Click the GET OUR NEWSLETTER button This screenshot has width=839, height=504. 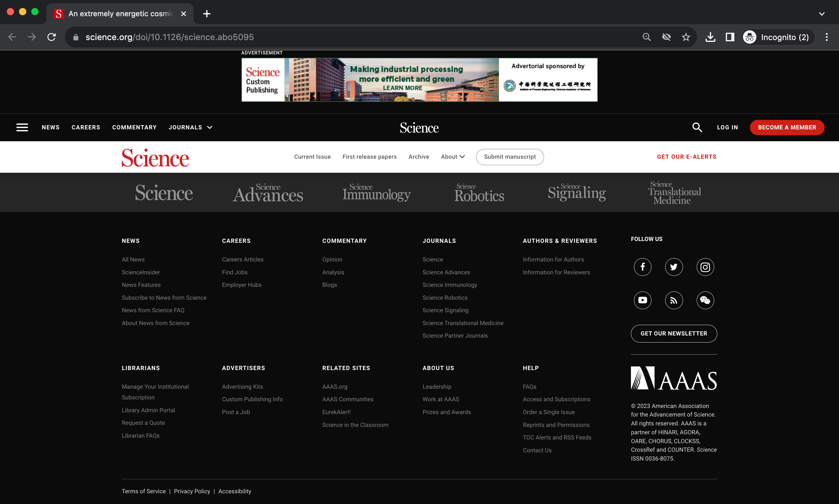pos(673,333)
